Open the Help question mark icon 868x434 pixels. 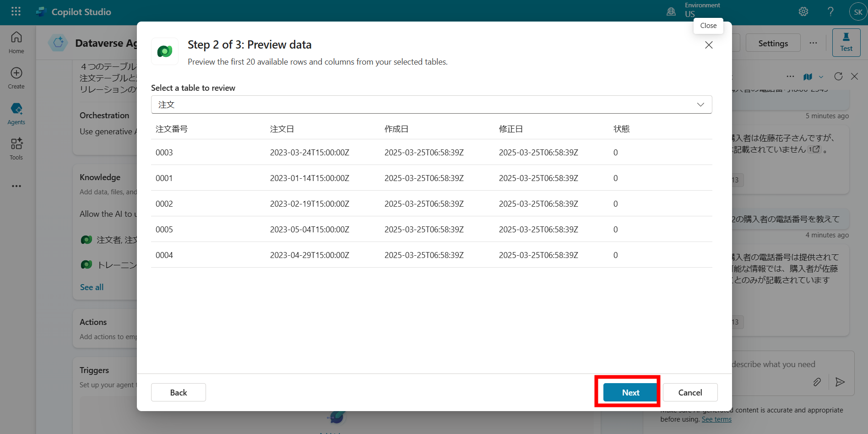coord(831,11)
